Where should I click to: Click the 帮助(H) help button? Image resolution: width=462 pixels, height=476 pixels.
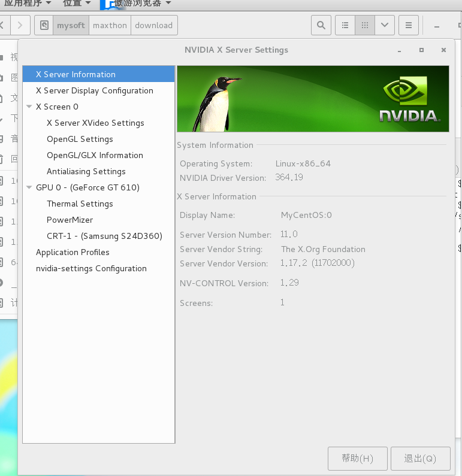pyautogui.click(x=358, y=458)
